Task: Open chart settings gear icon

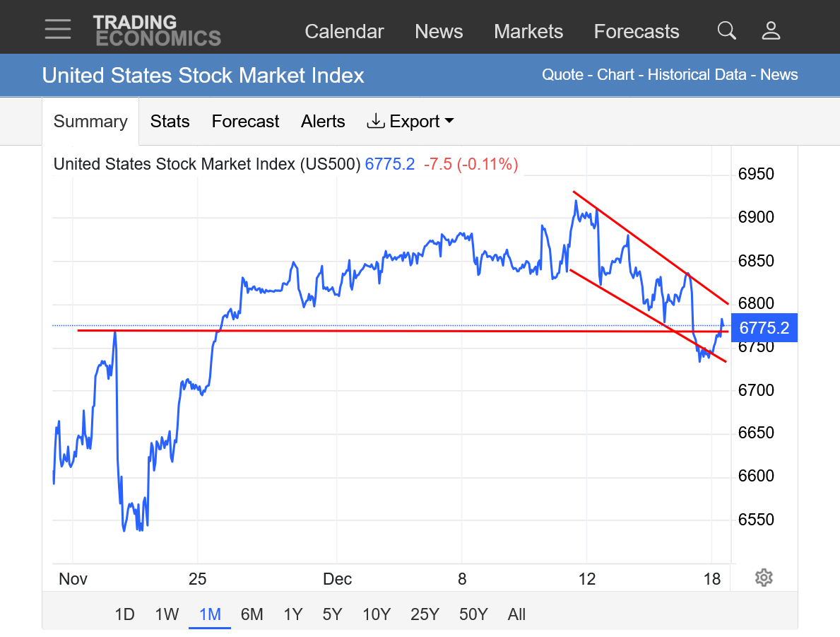Action: point(763,578)
